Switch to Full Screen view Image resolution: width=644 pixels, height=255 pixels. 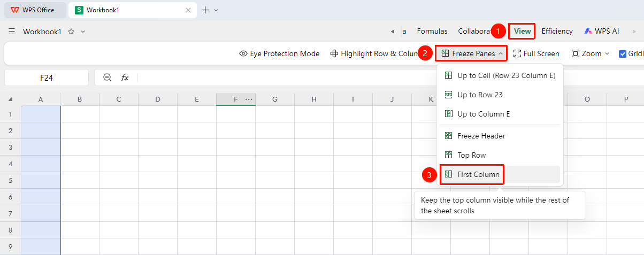(536, 53)
